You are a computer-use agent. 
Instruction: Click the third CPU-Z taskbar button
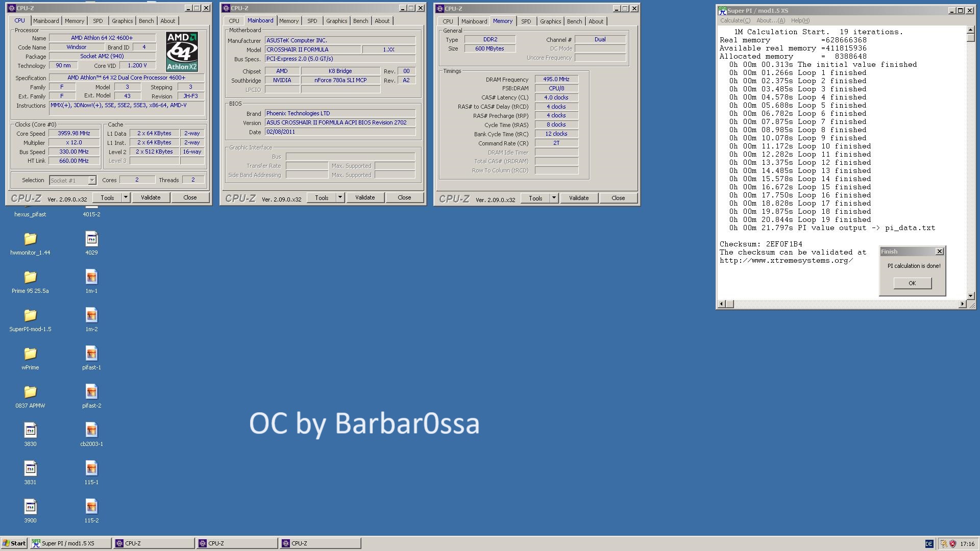[x=321, y=543]
